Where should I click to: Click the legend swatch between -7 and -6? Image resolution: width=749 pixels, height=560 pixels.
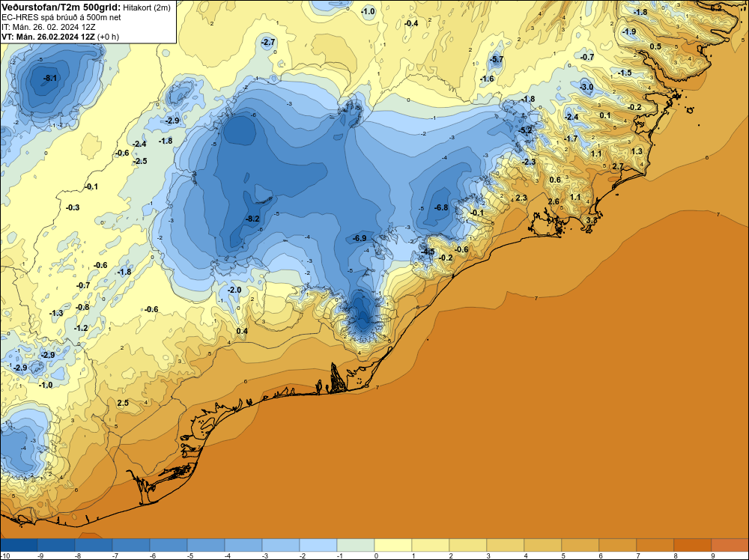(x=131, y=545)
